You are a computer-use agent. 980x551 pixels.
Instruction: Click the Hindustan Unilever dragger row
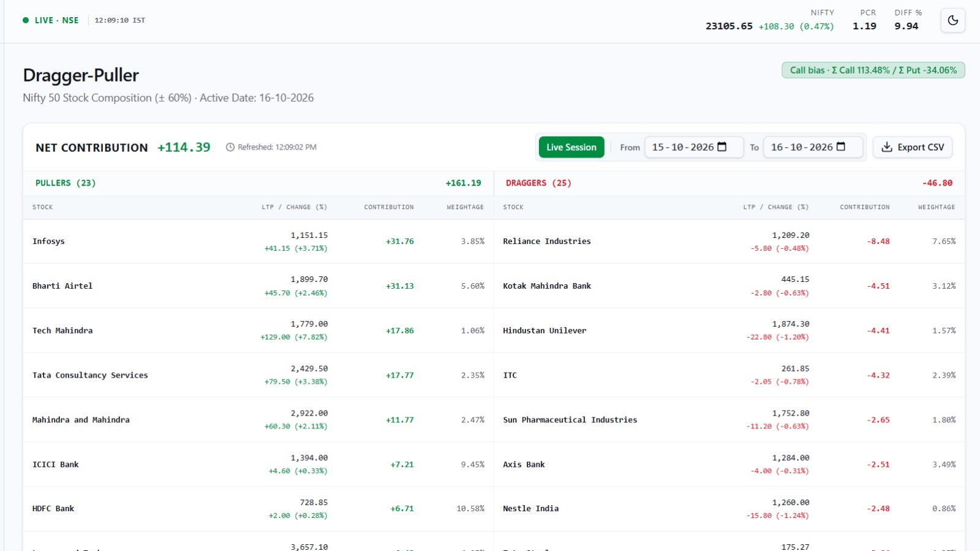click(729, 331)
